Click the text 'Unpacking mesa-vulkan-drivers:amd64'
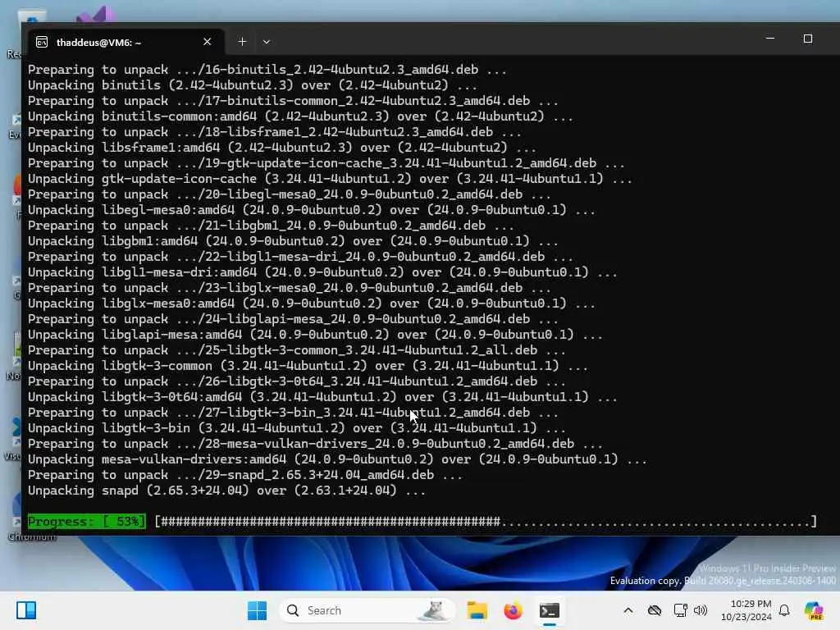This screenshot has height=630, width=840. click(x=157, y=459)
